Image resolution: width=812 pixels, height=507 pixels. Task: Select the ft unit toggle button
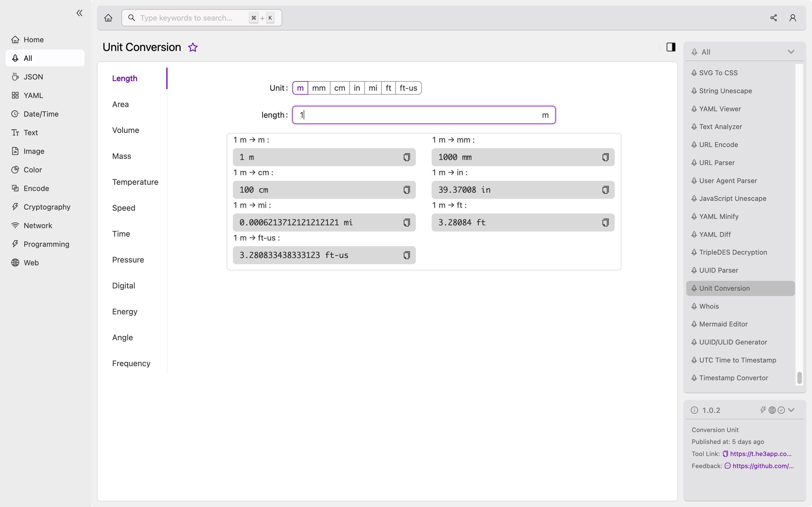[388, 88]
